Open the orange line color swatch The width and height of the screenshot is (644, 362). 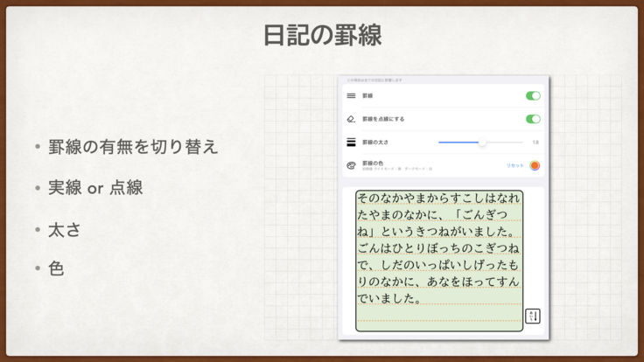pyautogui.click(x=535, y=165)
